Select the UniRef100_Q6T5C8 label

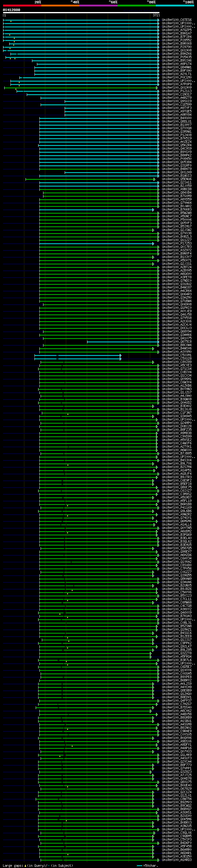pos(177,342)
